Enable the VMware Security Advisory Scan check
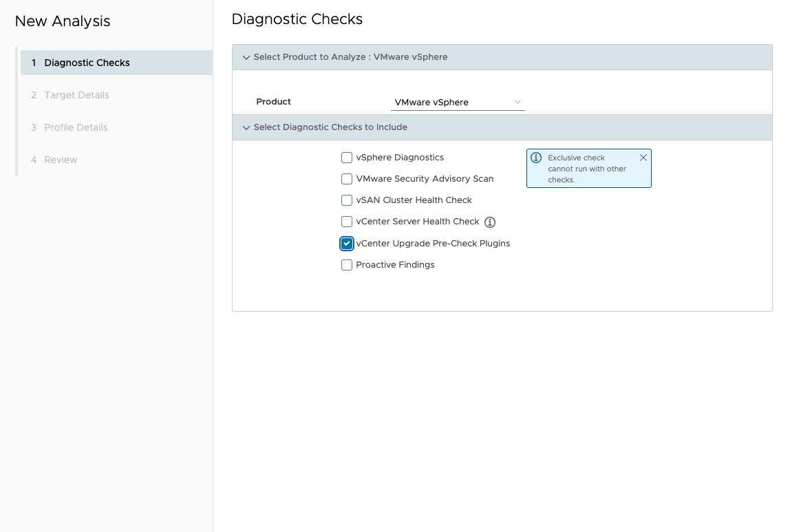Screen dimensions: 790x532 pos(347,179)
